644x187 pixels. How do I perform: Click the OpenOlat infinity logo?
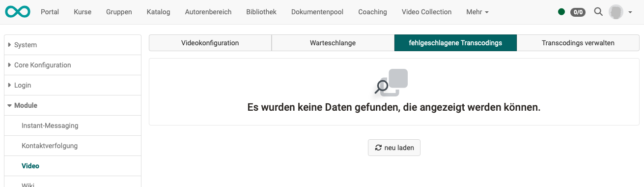pos(18,12)
